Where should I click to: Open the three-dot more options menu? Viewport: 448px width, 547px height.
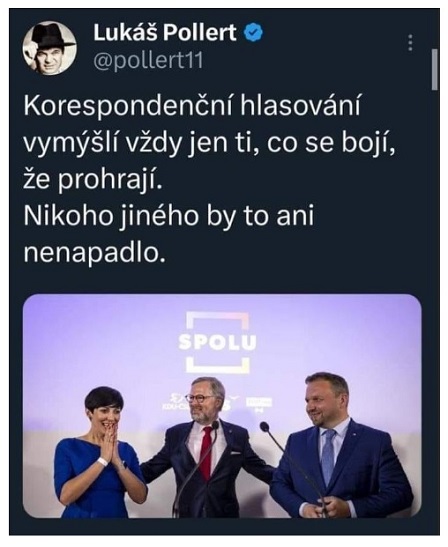(x=411, y=43)
